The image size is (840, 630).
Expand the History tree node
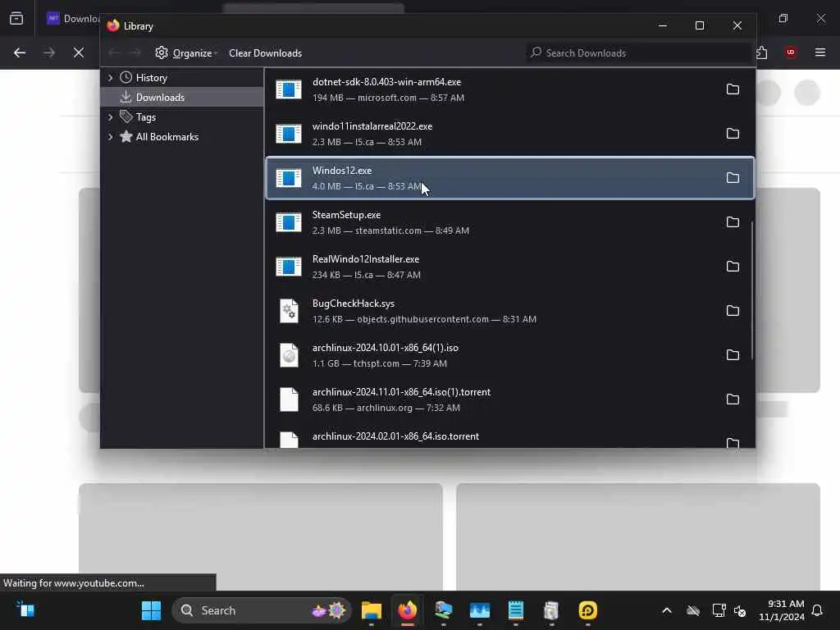pyautogui.click(x=111, y=78)
